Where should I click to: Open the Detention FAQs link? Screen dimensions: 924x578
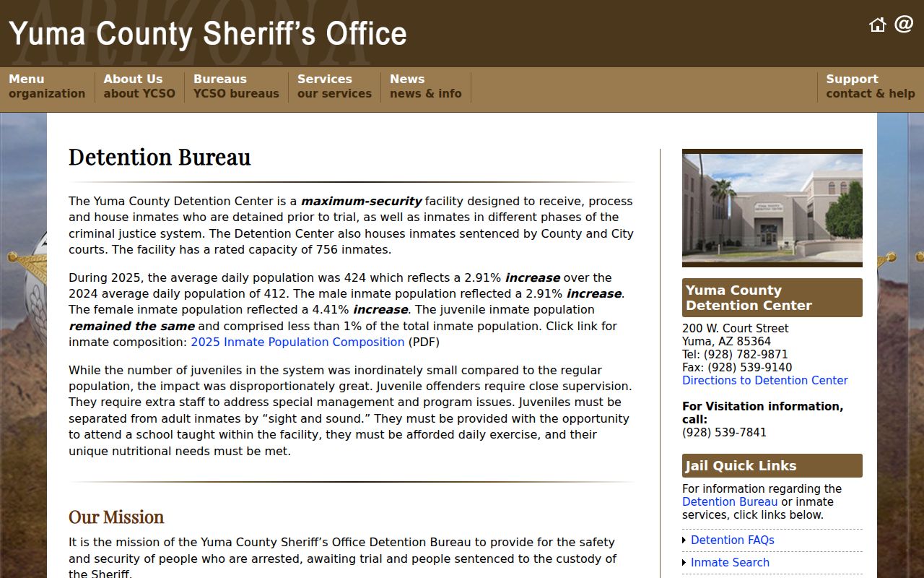[x=732, y=540]
